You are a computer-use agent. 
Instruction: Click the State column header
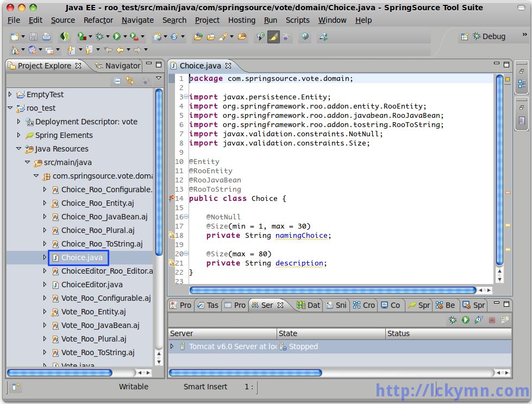[331, 333]
